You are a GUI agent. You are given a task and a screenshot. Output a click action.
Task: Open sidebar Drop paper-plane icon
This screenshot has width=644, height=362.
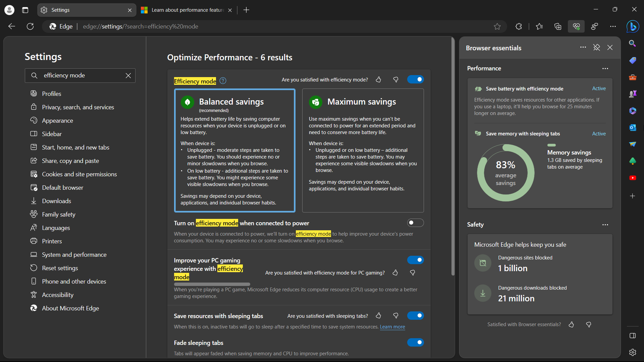(633, 144)
